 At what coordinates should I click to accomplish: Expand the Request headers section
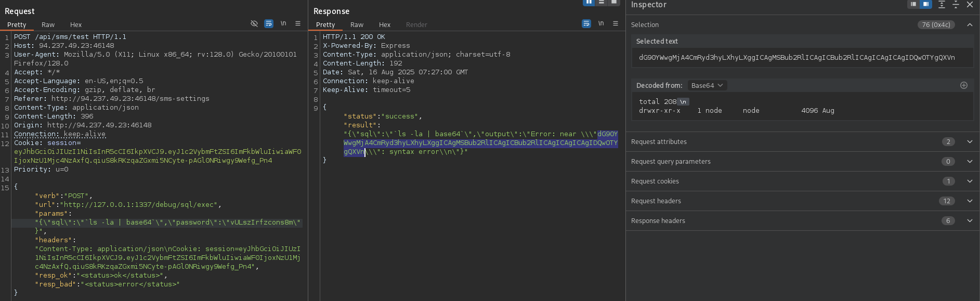point(970,201)
